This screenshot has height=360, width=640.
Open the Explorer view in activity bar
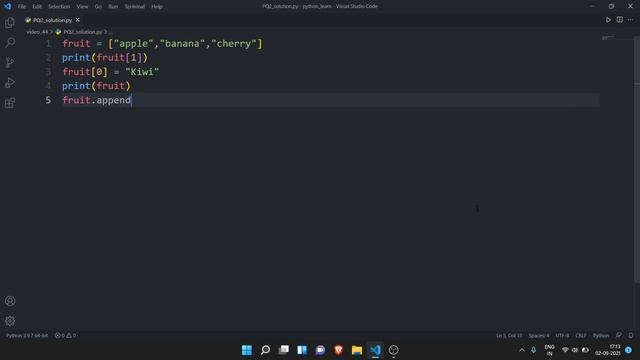point(10,22)
